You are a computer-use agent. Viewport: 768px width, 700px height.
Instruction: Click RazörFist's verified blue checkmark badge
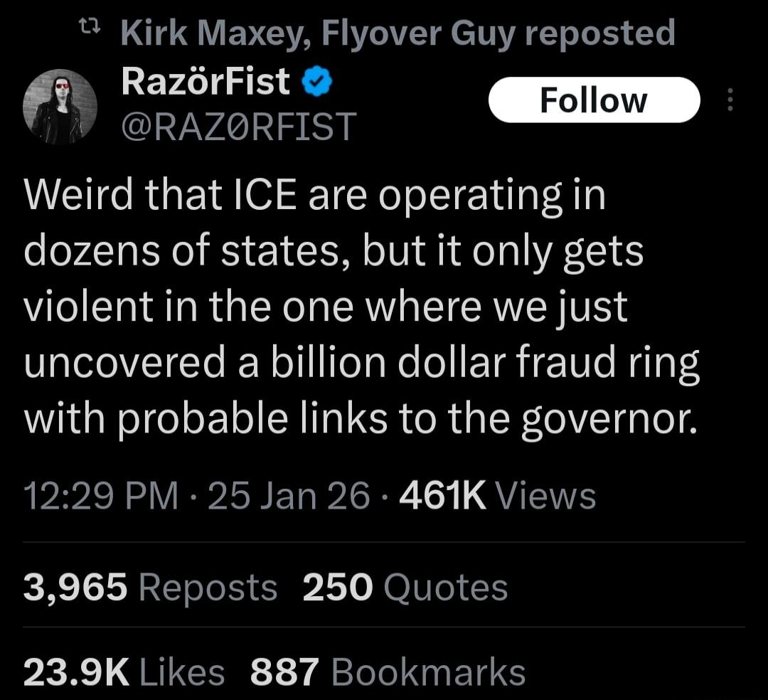click(x=315, y=82)
